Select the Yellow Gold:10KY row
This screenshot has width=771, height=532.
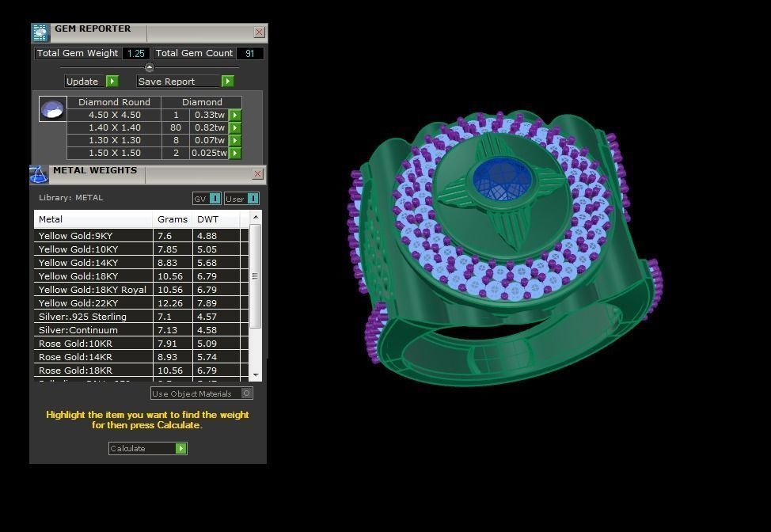pos(141,249)
